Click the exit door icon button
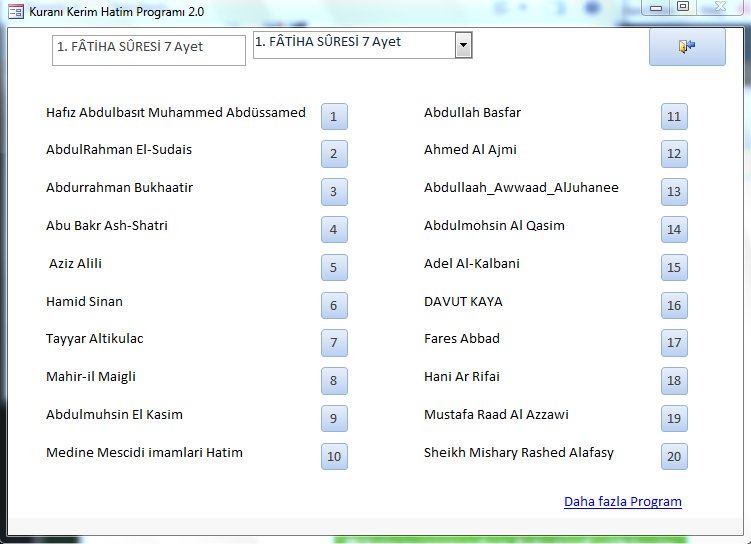 (687, 47)
